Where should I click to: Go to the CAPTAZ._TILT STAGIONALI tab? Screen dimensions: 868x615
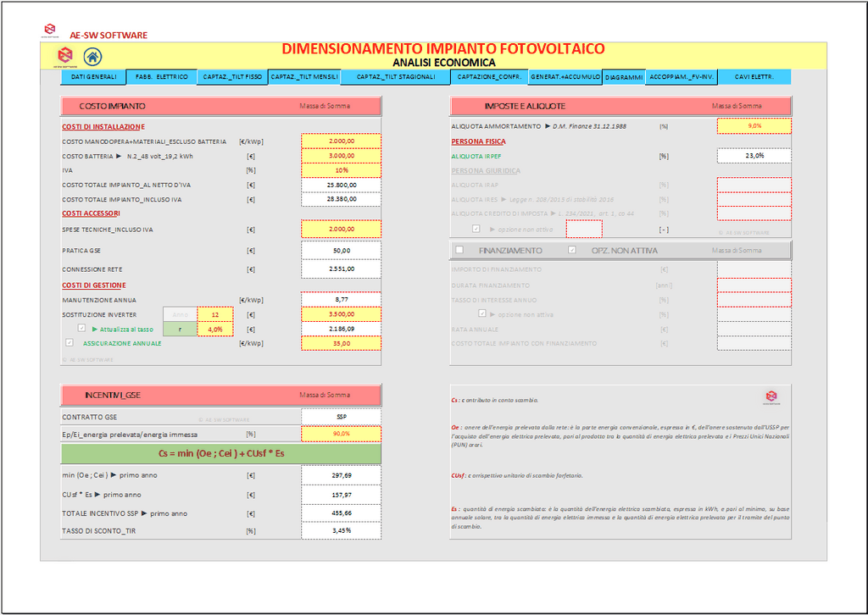395,77
